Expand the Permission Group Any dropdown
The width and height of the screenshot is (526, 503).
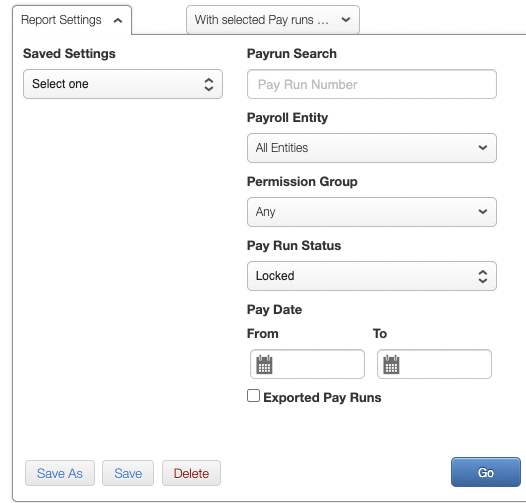[x=372, y=212]
